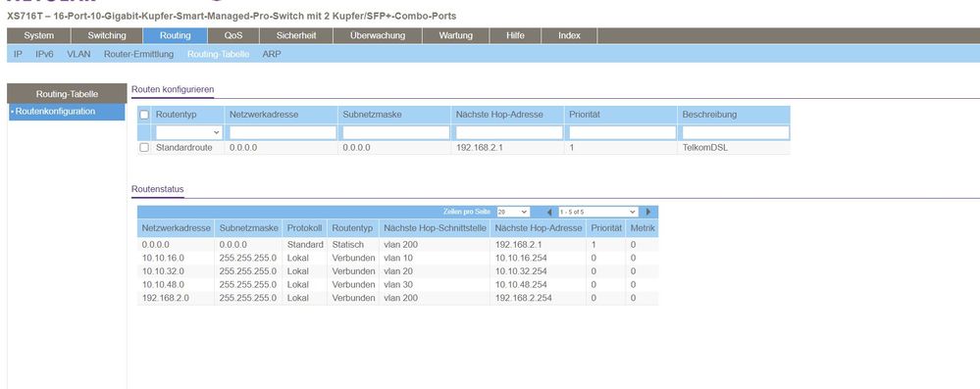Click the Beschreibung input field

click(x=736, y=132)
